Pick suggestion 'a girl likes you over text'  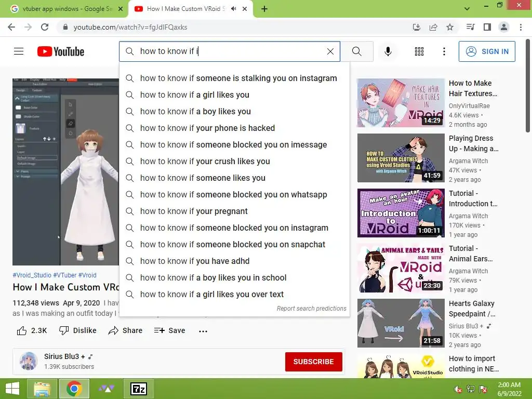click(234, 294)
